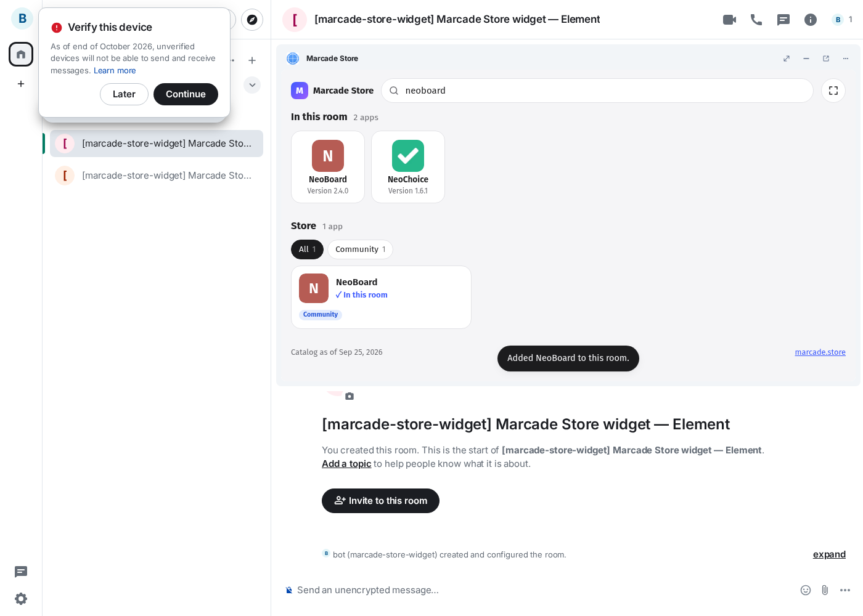The width and height of the screenshot is (863, 616).
Task: Click Invite to this room
Action: pos(380,501)
